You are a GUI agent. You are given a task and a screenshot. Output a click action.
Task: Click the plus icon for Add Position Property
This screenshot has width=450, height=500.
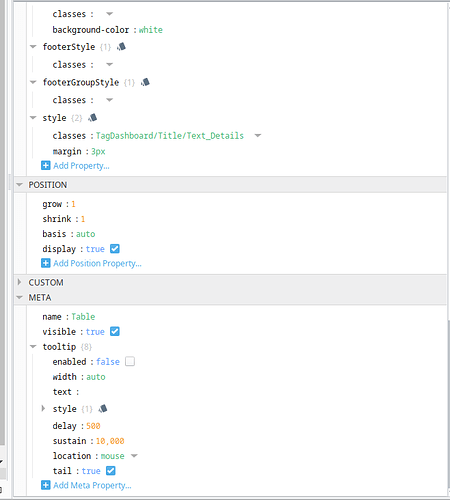tap(46, 263)
